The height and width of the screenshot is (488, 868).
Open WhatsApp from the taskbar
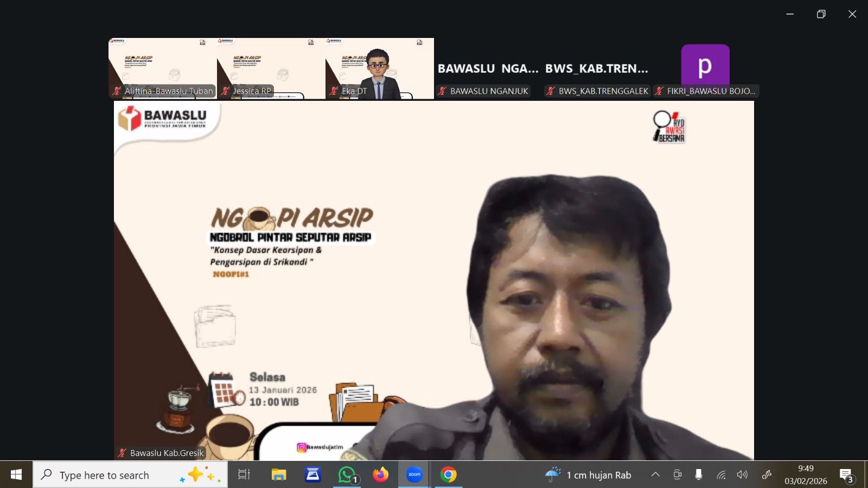click(x=347, y=475)
